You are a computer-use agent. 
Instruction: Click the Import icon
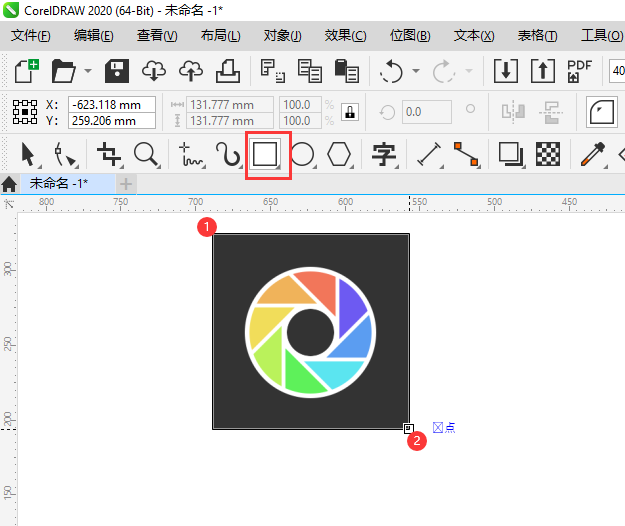[506, 71]
